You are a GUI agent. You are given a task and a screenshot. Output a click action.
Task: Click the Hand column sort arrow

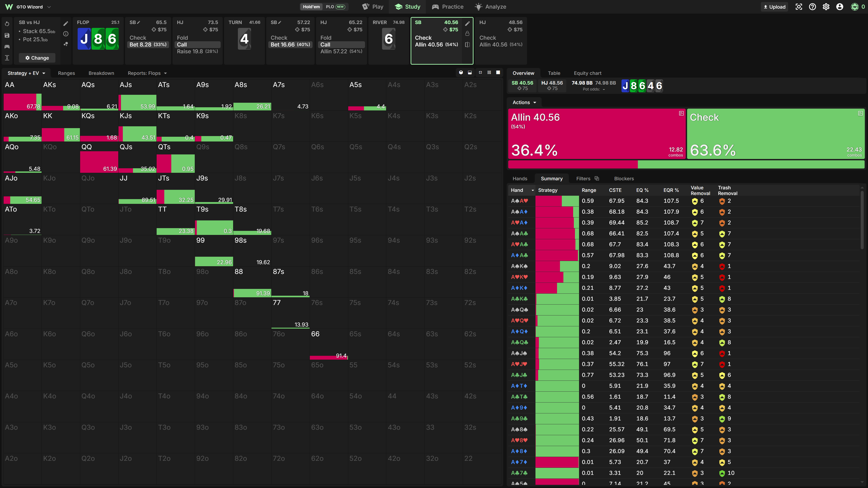tap(533, 190)
